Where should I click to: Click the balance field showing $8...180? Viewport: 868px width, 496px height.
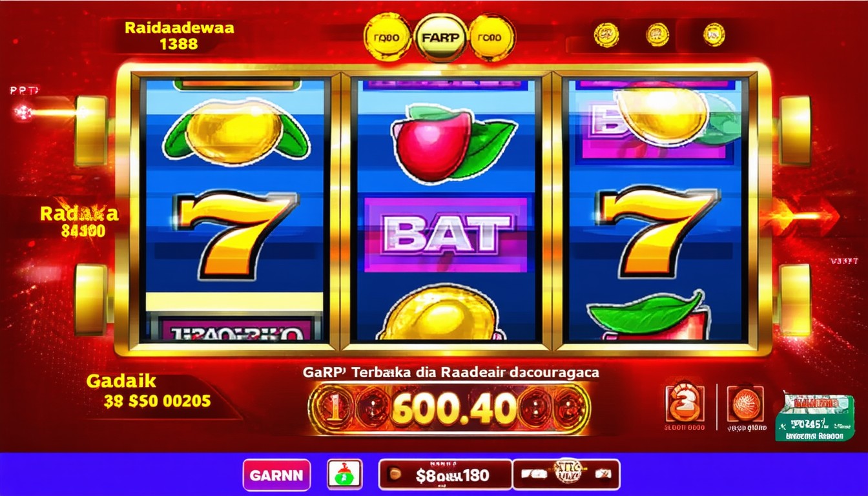coord(444,475)
